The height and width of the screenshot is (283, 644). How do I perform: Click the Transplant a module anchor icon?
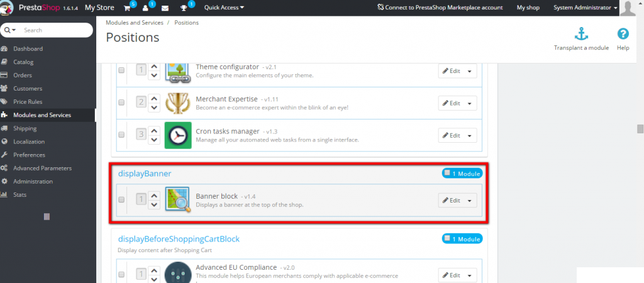(581, 35)
